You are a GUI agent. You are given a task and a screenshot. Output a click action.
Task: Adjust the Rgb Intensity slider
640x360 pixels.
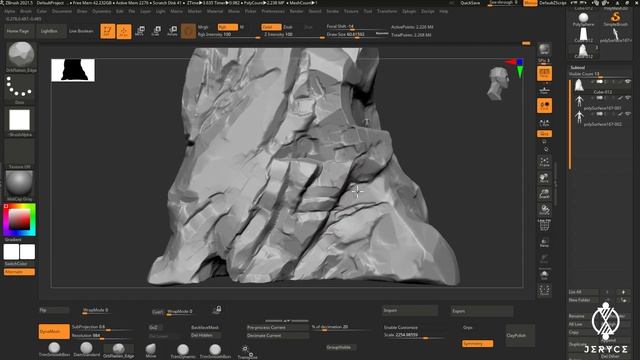click(229, 35)
